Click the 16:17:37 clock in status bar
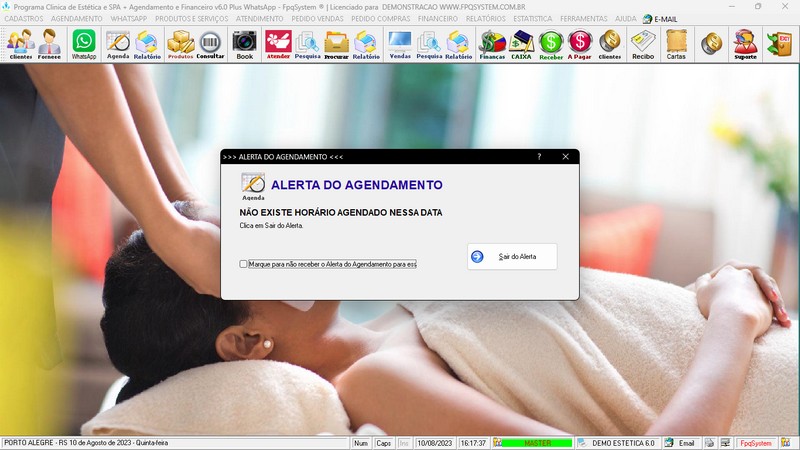 [x=473, y=443]
